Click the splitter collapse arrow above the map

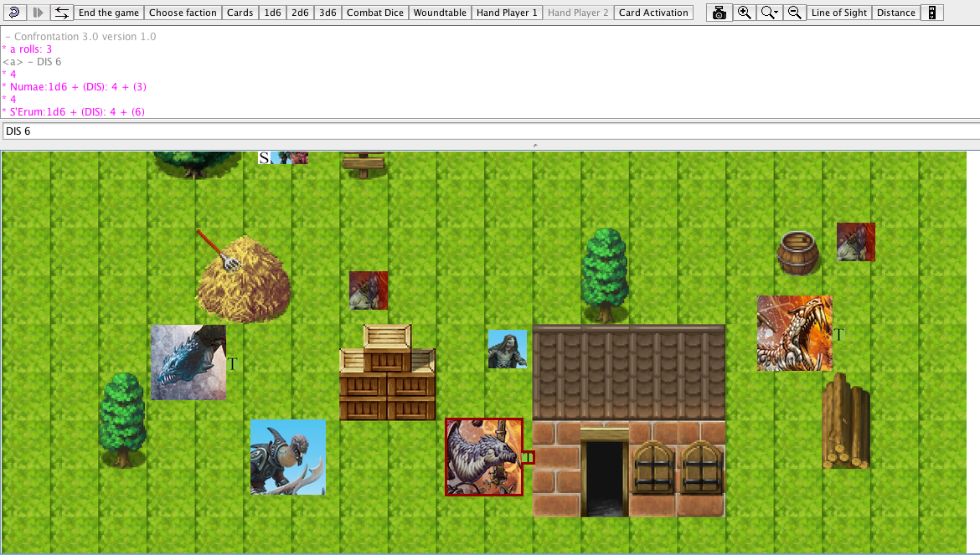point(534,146)
